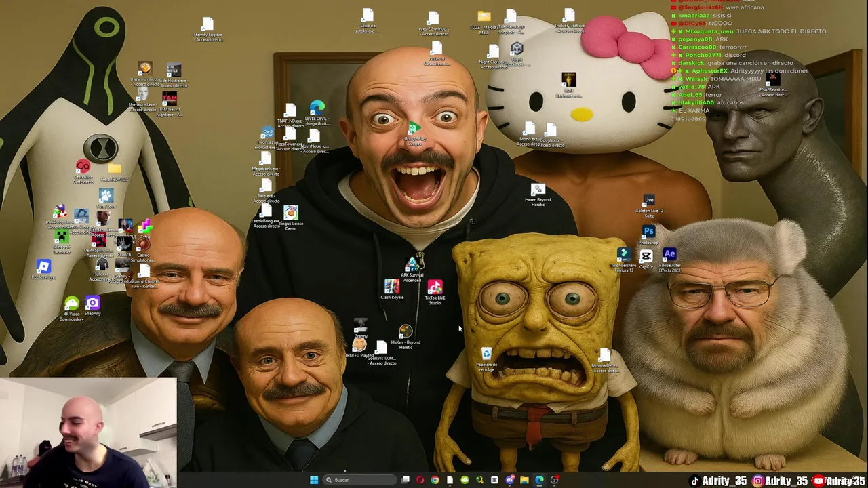The image size is (868, 488).
Task: Open Google Play Juegos icon
Action: (x=414, y=129)
